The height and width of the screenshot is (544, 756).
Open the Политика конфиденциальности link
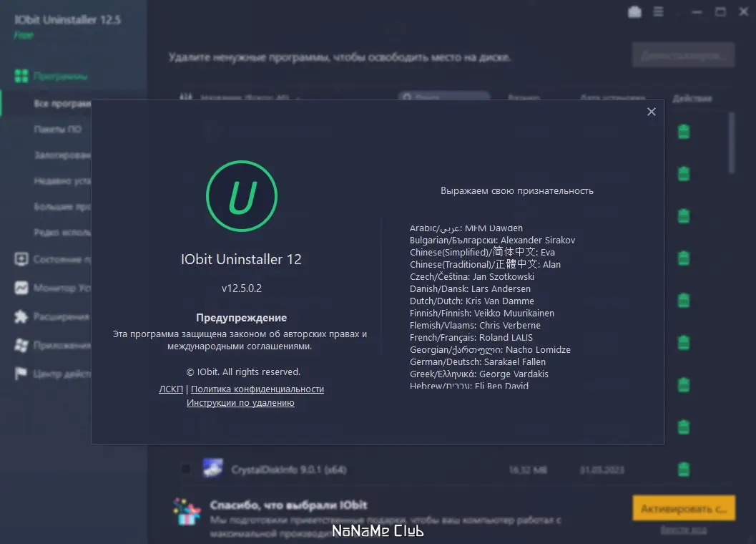click(x=257, y=389)
